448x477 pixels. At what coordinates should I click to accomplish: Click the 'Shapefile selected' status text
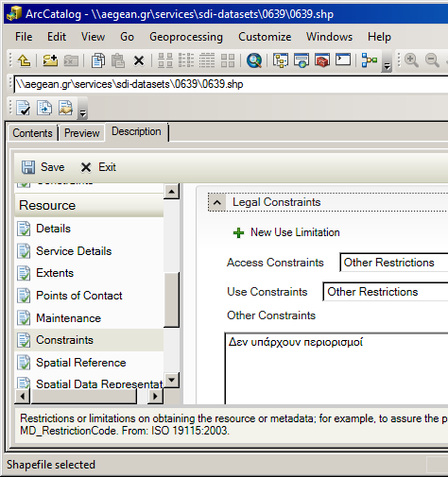point(51,465)
